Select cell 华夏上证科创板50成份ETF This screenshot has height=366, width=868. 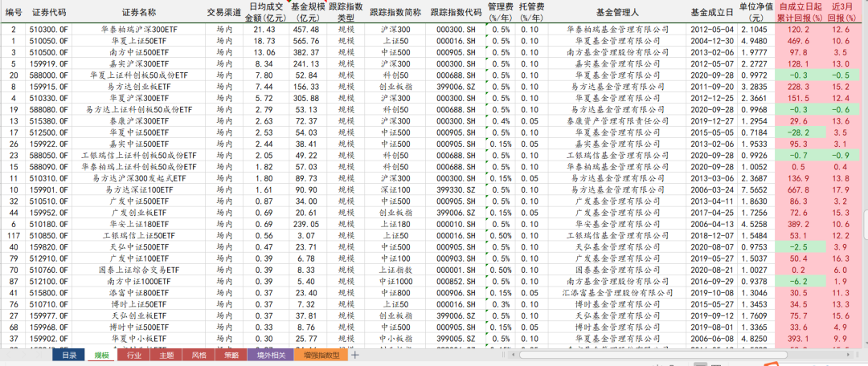point(138,75)
